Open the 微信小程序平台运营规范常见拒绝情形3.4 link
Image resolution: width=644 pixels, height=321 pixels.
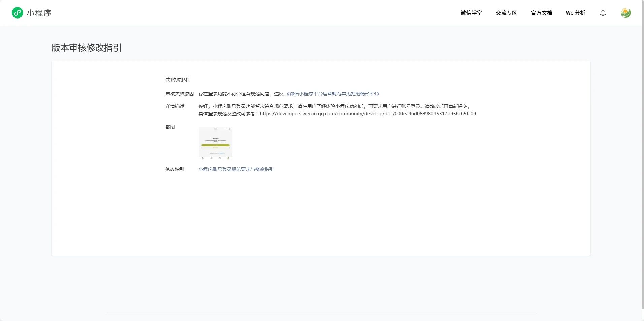[333, 94]
